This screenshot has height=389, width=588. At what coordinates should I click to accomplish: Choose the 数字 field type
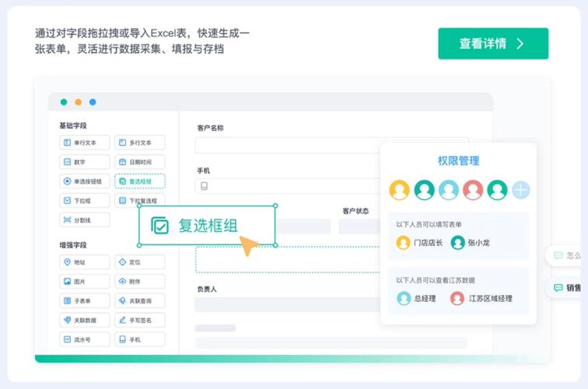[x=85, y=162]
